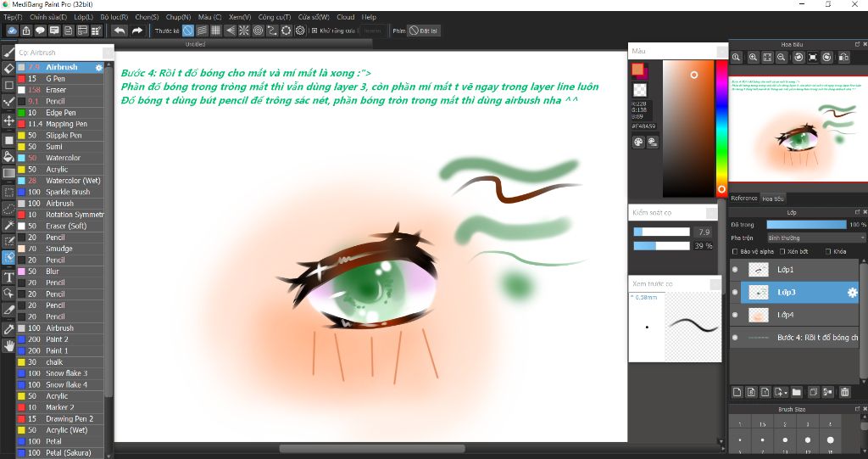Zoom in on the navigator panel

click(753, 57)
